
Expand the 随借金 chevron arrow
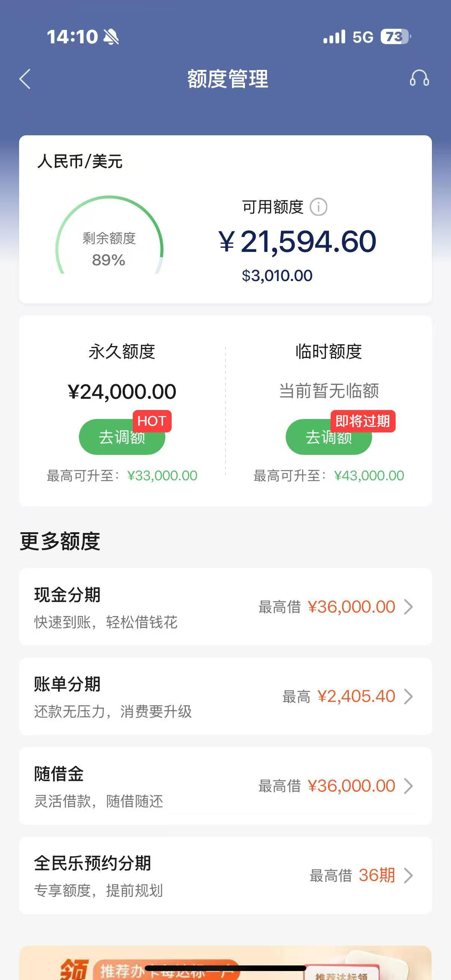[x=408, y=786]
